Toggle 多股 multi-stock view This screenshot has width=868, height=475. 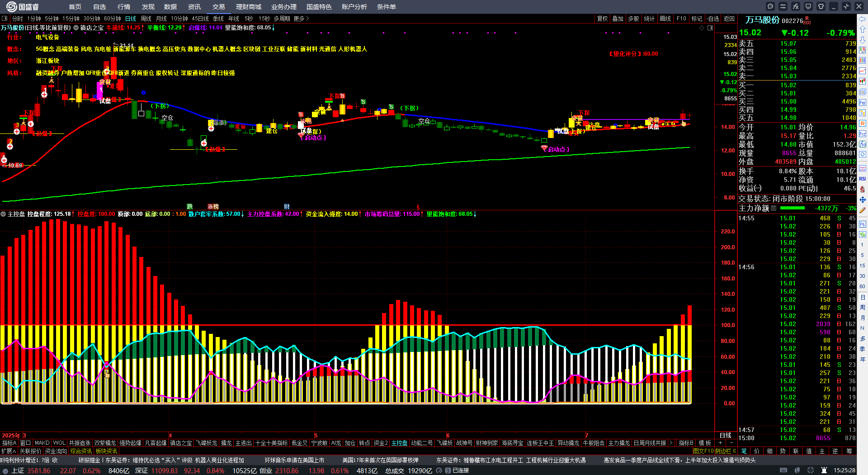633,19
